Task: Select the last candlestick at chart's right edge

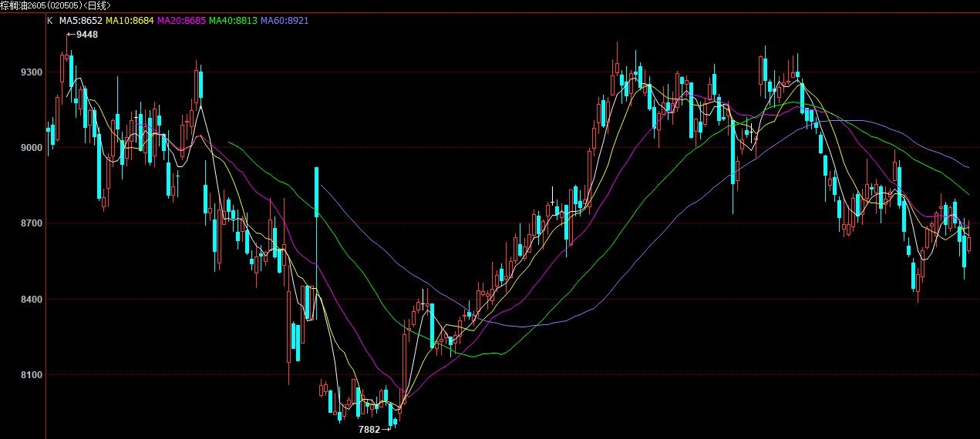Action: pos(968,244)
